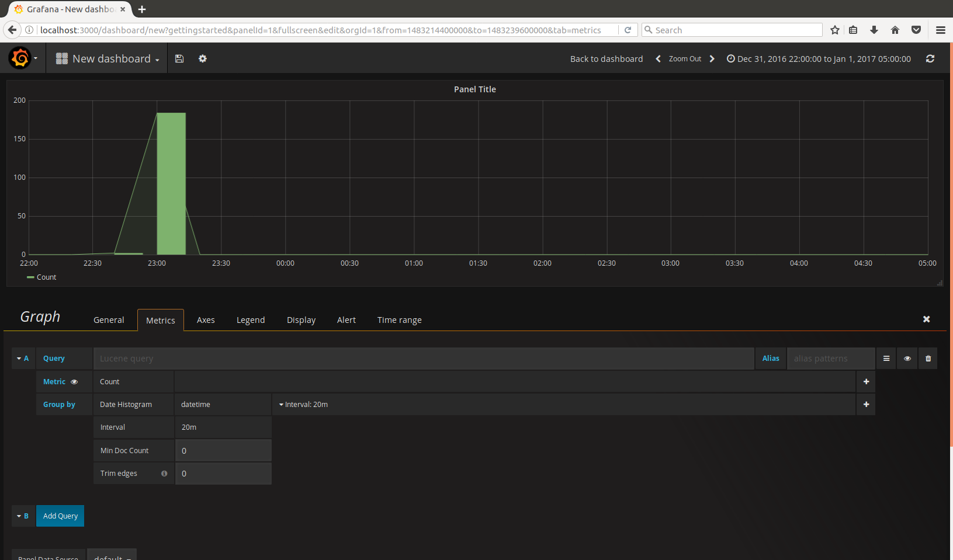Open the time range picker
Viewport: 953px width, 560px height.
pos(819,58)
